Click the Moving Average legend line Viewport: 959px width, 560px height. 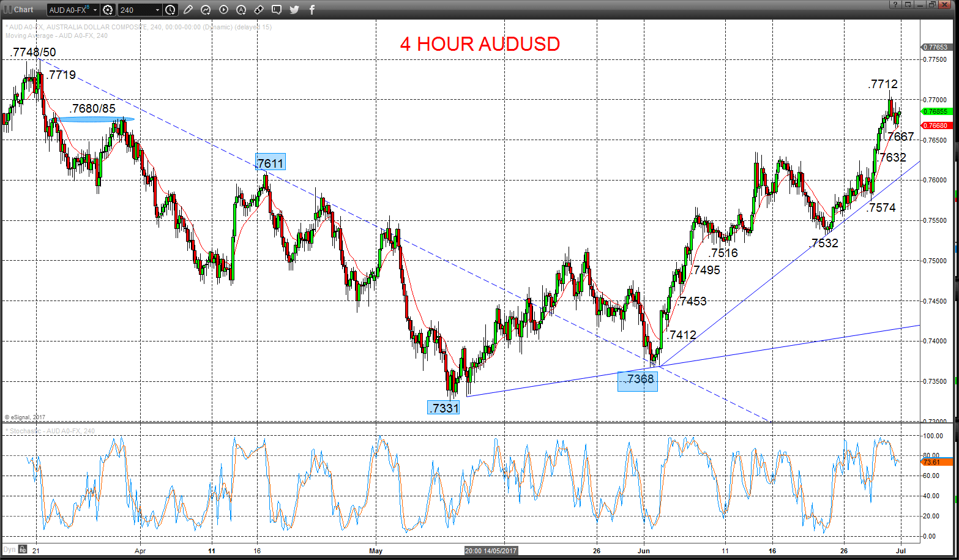point(56,35)
